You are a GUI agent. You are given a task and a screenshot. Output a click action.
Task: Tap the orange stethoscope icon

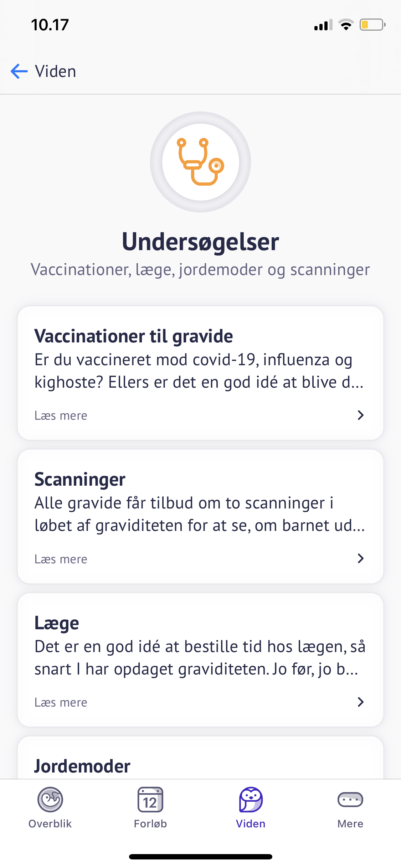click(x=201, y=162)
